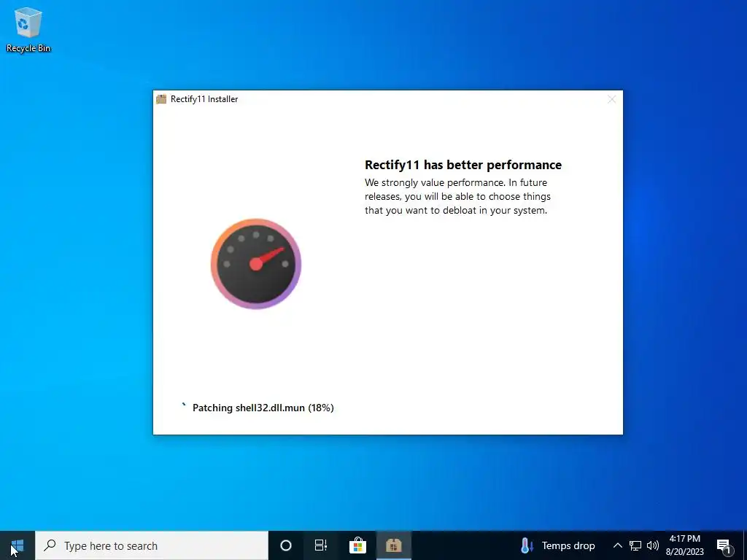The height and width of the screenshot is (560, 747).
Task: Click the 'Patching shell32.dll.mun (18%)' status text
Action: tap(263, 408)
